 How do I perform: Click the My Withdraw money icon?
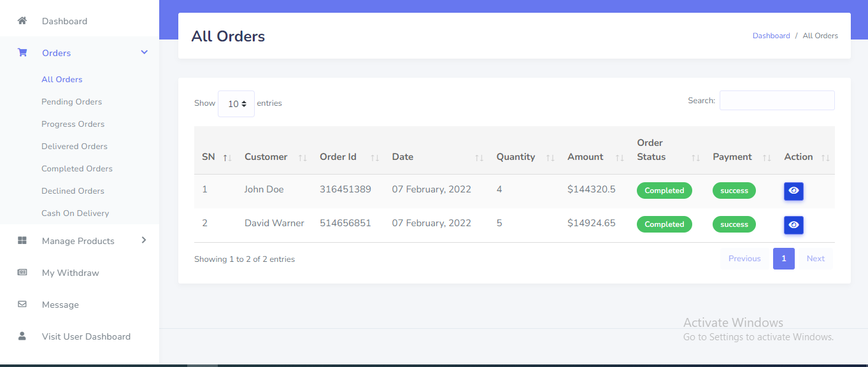click(x=22, y=273)
